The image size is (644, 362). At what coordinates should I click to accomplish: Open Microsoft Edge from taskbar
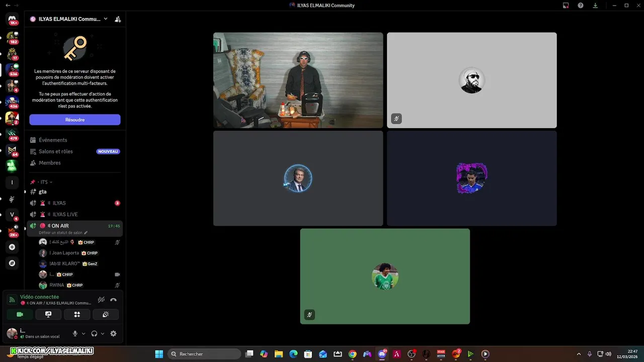293,354
